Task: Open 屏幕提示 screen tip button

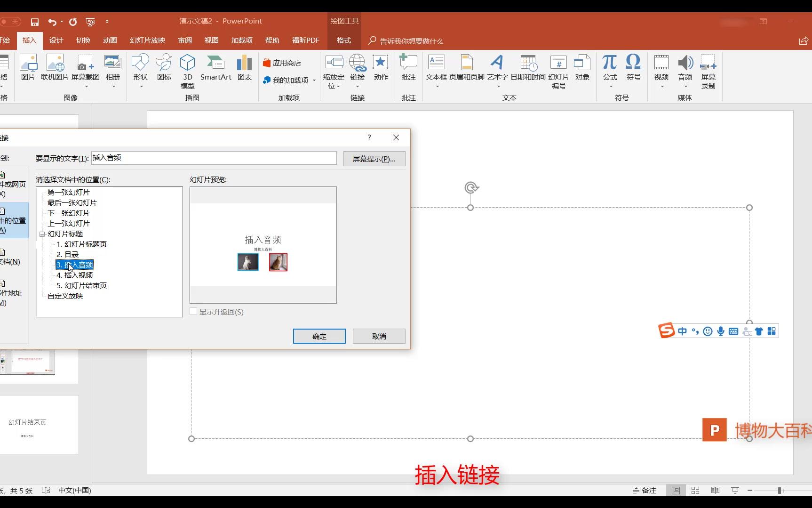Action: point(374,159)
